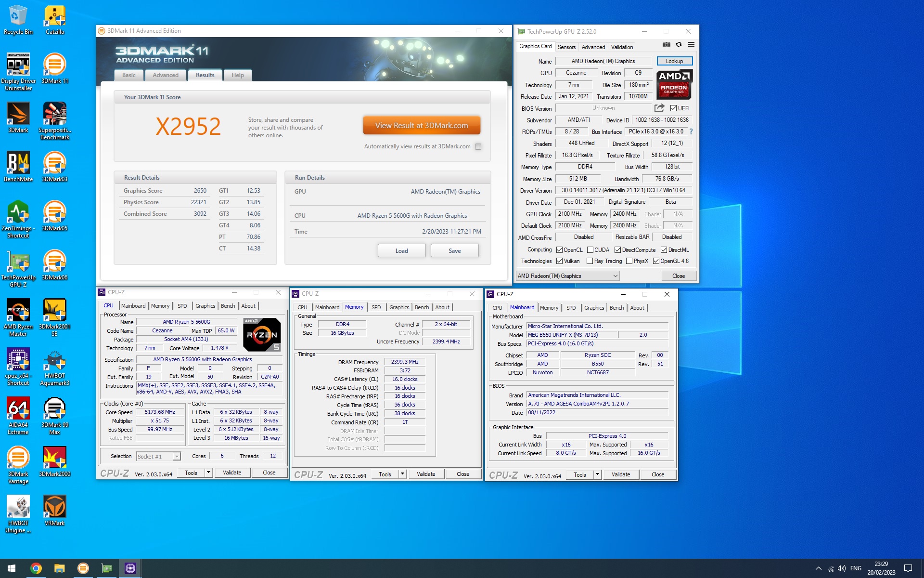The image size is (924, 578).
Task: Open Validation tab in GPU-Z
Action: [622, 47]
